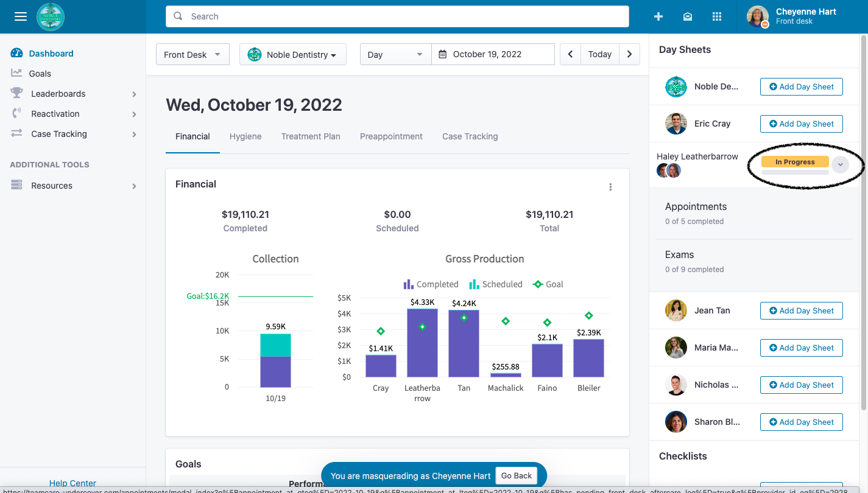
Task: Click the Noble Dentistry logo in header
Action: [x=51, y=16]
